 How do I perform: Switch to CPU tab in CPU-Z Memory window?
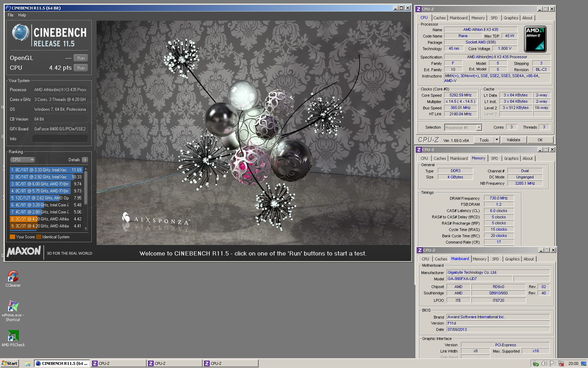coord(424,158)
